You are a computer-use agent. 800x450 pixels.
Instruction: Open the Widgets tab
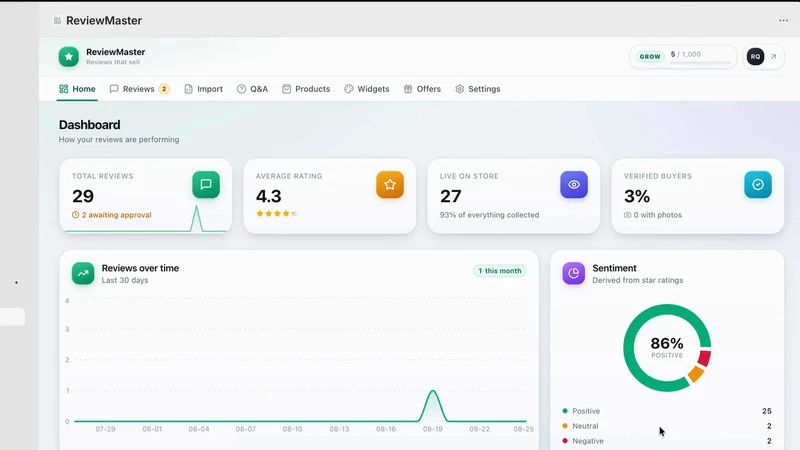pyautogui.click(x=366, y=89)
